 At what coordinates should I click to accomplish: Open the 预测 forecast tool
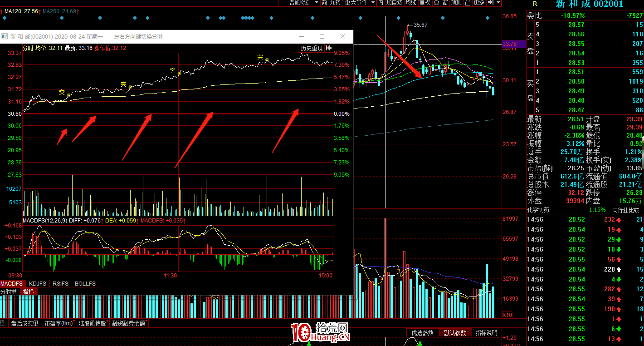(456, 3)
